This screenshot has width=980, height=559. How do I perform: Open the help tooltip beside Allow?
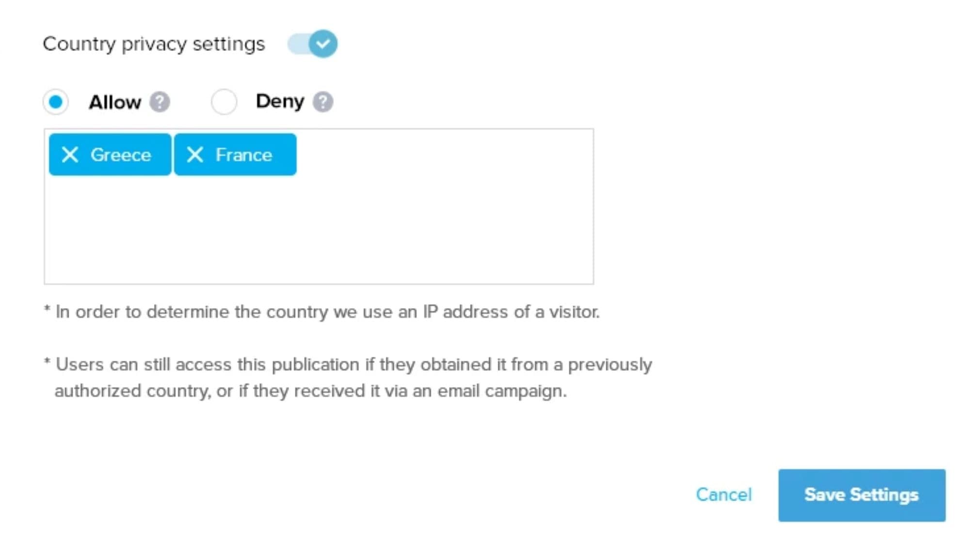160,102
